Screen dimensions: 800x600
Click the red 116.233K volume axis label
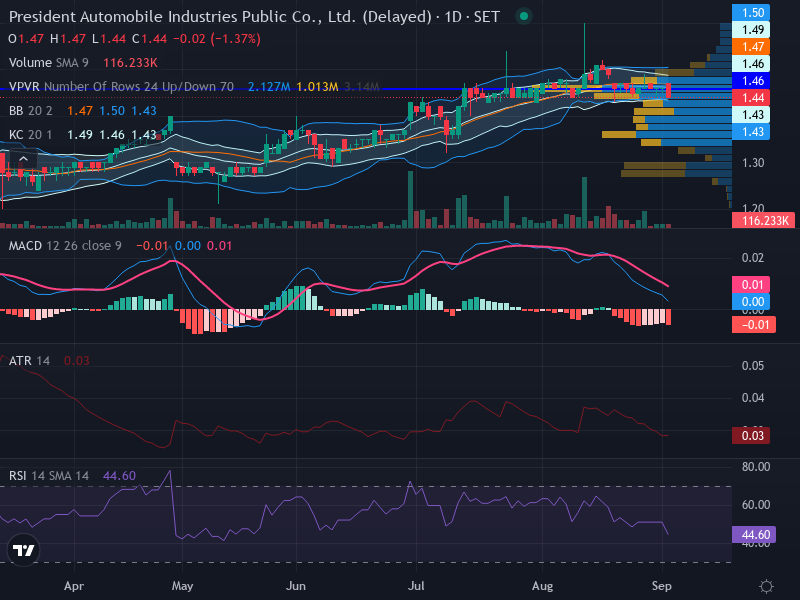pos(763,221)
